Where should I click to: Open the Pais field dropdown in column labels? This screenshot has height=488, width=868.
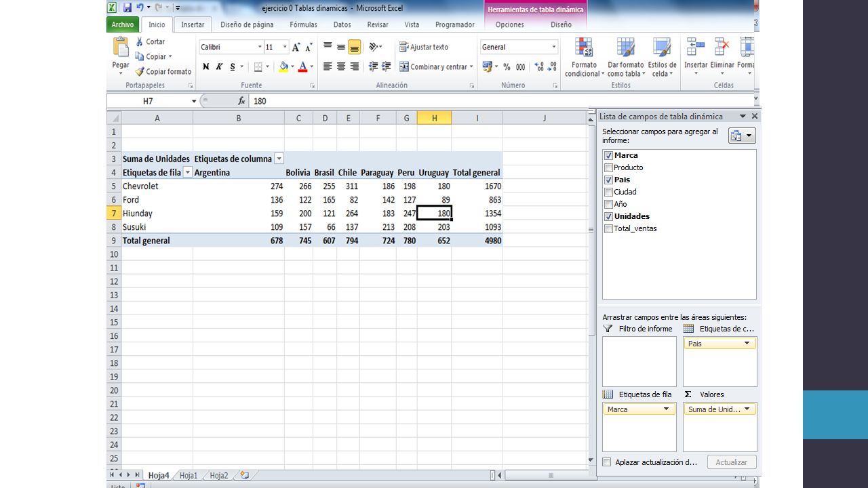tap(747, 344)
